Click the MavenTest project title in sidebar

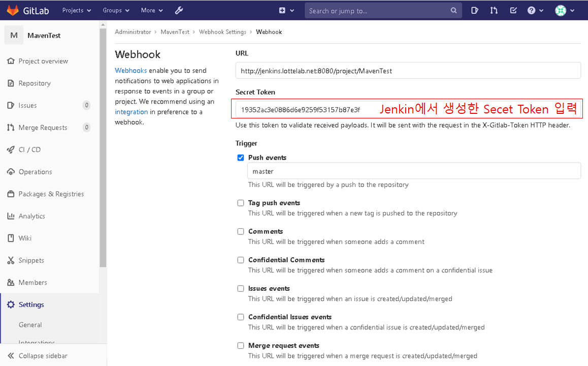click(x=44, y=35)
